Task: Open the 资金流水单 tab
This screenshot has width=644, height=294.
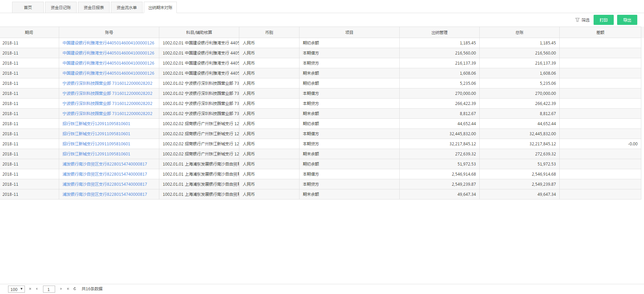Action: tap(127, 7)
